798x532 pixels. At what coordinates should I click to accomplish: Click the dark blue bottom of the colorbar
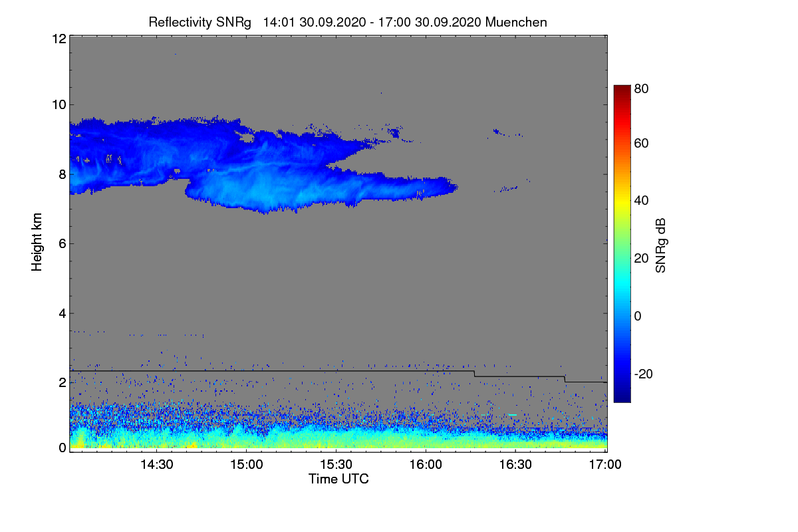(x=621, y=396)
